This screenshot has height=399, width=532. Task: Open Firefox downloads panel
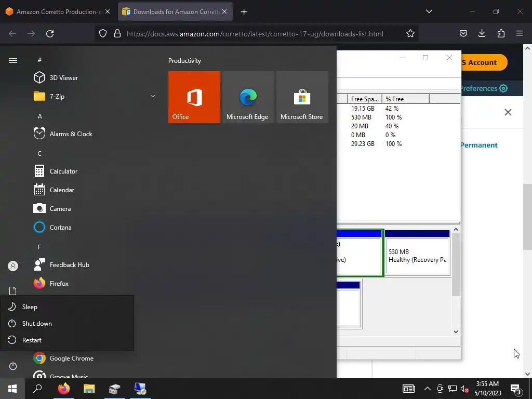point(482,33)
